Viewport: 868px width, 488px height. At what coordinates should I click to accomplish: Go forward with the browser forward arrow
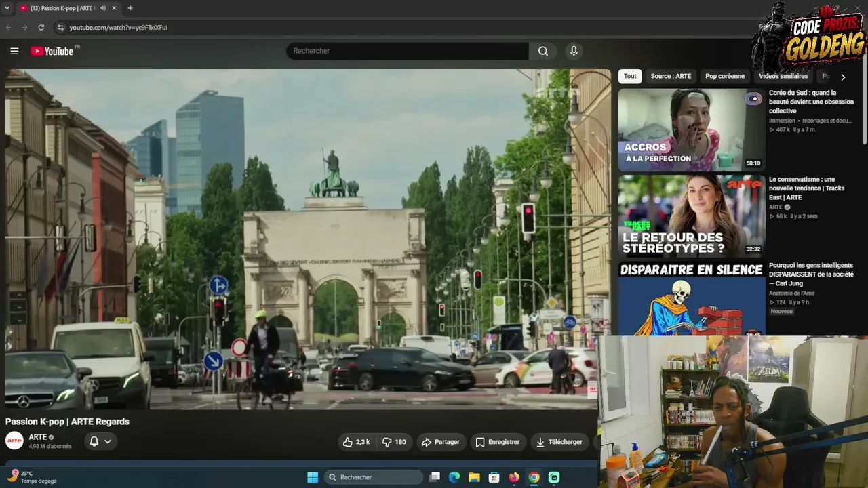pyautogui.click(x=24, y=27)
